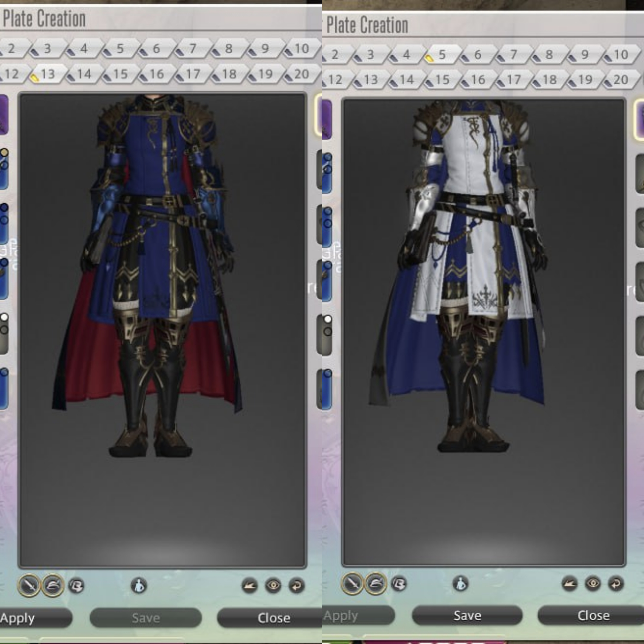Select plate tab 10 in left window
The image size is (644, 644).
pyautogui.click(x=302, y=49)
